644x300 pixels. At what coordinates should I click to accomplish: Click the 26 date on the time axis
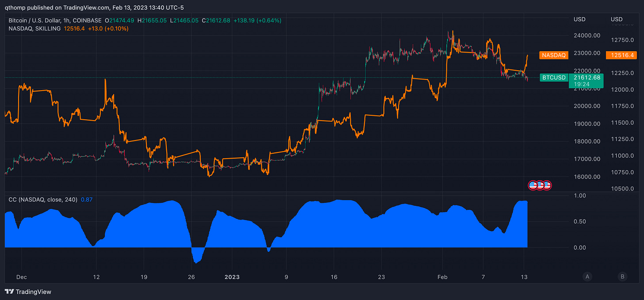click(192, 277)
